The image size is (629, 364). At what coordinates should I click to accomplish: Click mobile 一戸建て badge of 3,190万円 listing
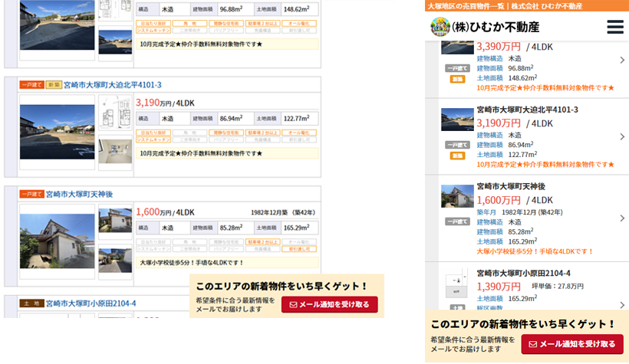[x=457, y=145]
